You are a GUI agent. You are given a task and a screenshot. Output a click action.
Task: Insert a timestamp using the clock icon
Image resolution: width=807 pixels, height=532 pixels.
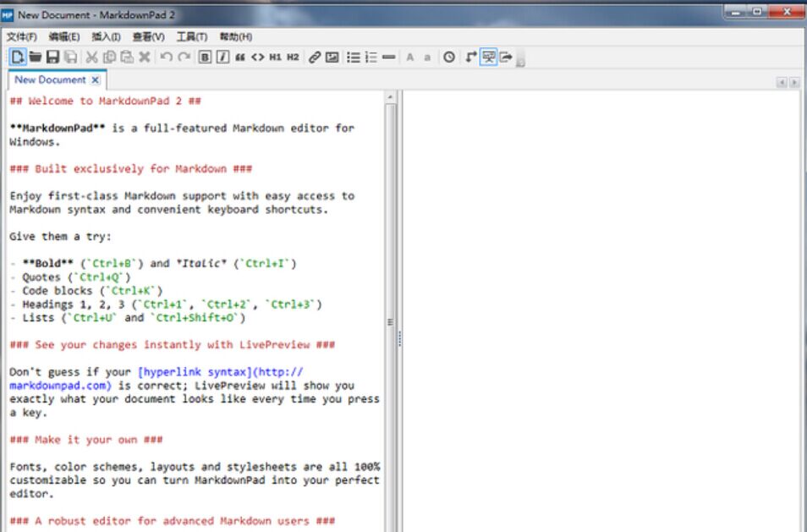(x=449, y=58)
